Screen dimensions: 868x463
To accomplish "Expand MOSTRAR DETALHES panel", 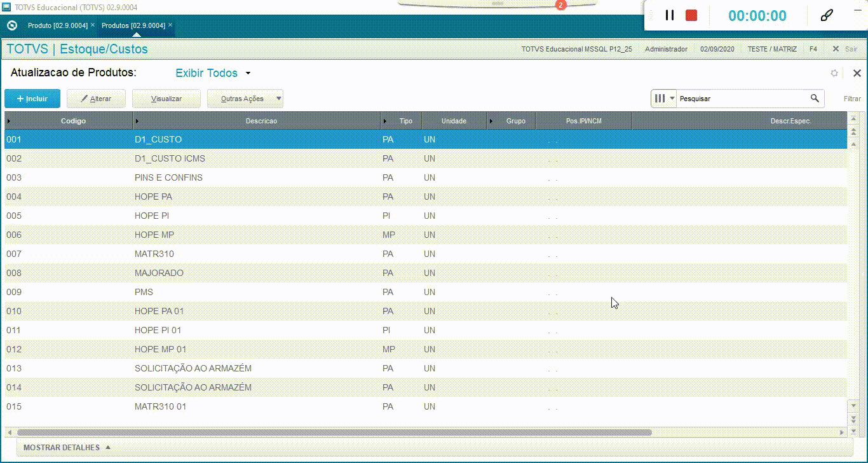I will click(x=67, y=448).
